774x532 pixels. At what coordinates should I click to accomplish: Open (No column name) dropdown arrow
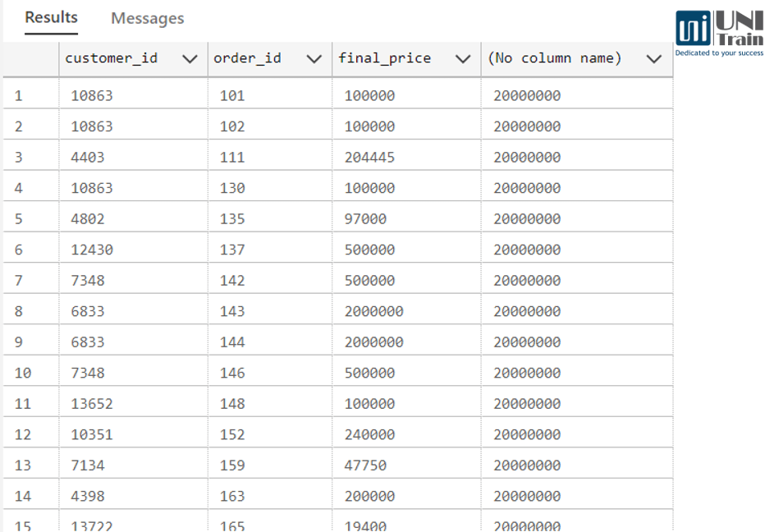point(654,59)
